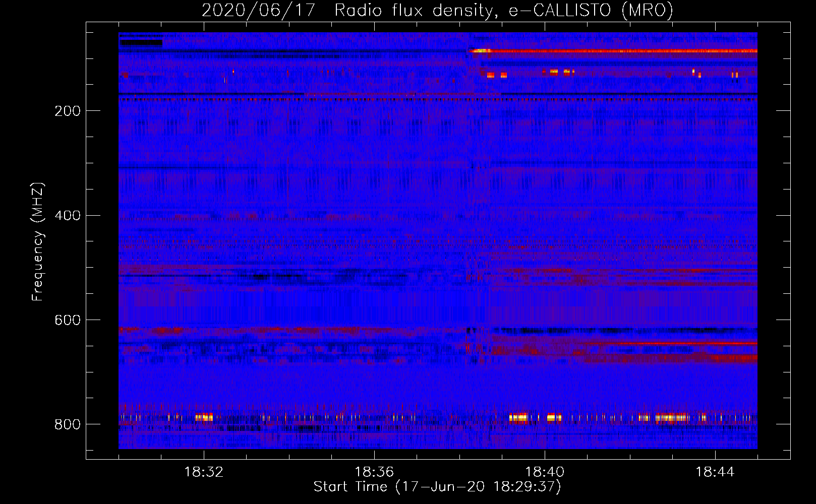Click the 18:44 time tick label
The width and height of the screenshot is (816, 504).
pyautogui.click(x=715, y=472)
